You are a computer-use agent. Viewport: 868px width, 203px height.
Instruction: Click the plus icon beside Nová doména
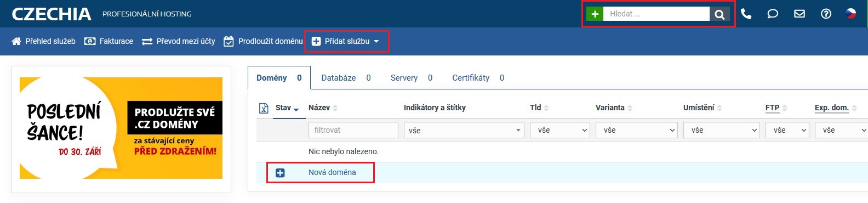(x=280, y=173)
